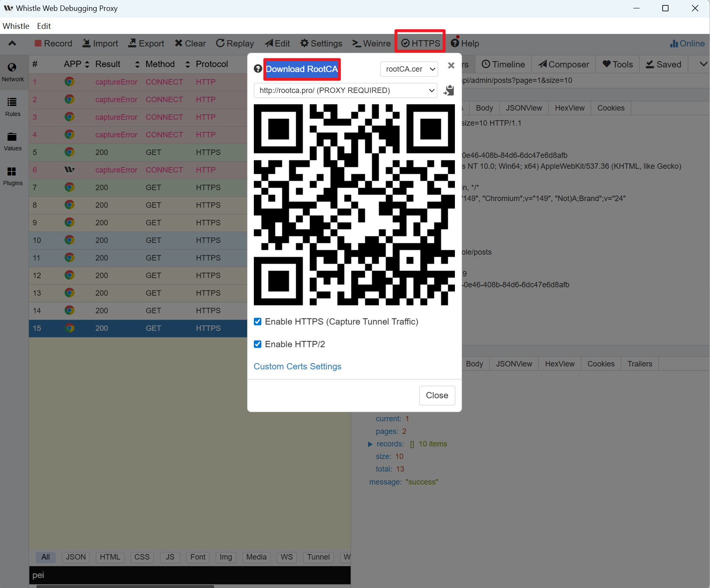The image size is (710, 588).
Task: Open the Values sidebar panel
Action: tap(13, 142)
